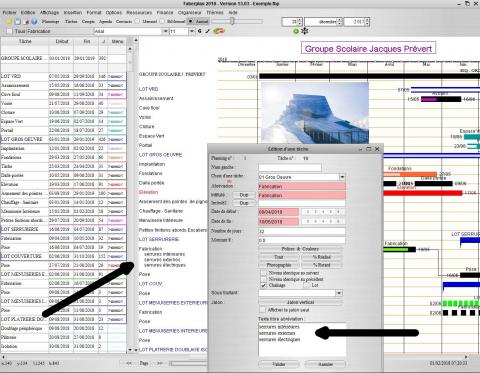The width and height of the screenshot is (480, 373).
Task: Open the Insertion menu
Action: [73, 12]
